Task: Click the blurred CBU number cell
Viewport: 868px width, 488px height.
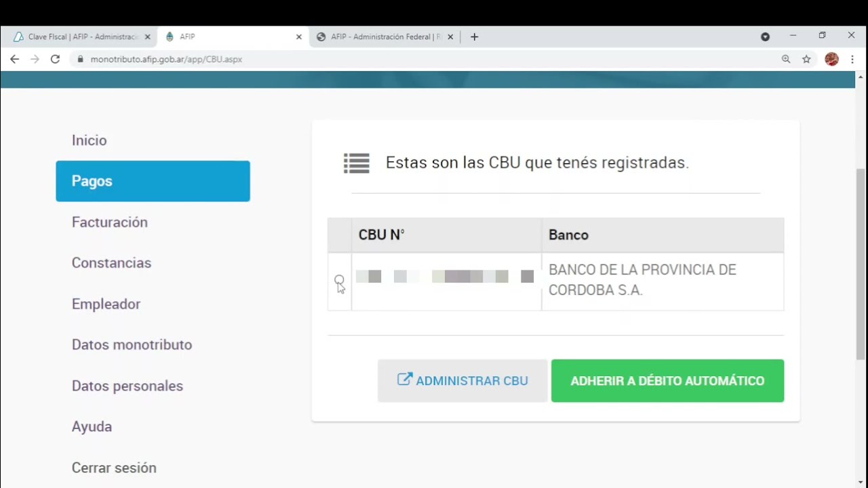Action: pyautogui.click(x=446, y=281)
